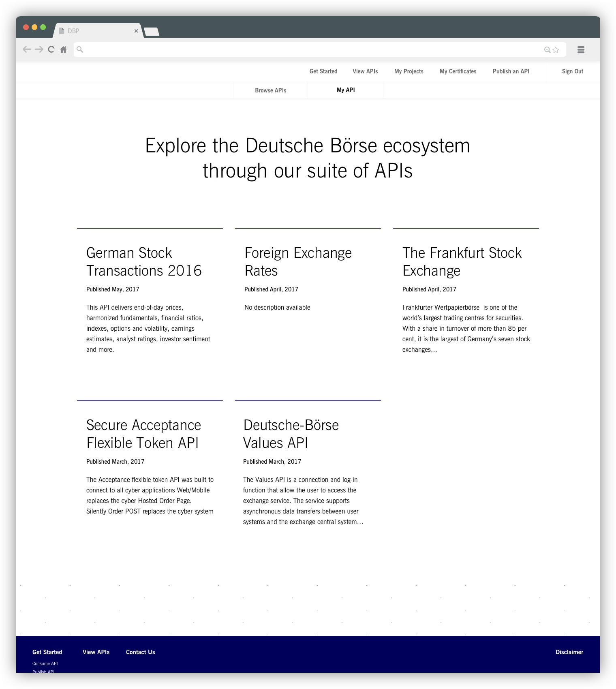This screenshot has height=689, width=616.
Task: Open Publish an API page
Action: click(511, 71)
